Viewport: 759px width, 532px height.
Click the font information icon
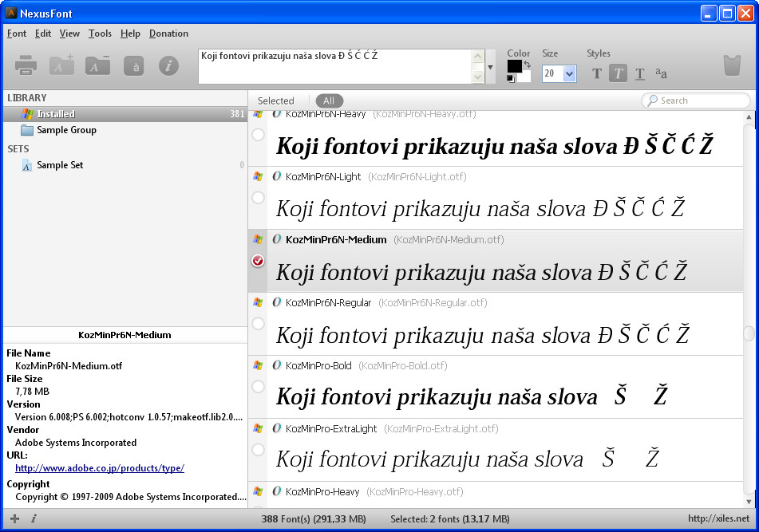tap(168, 66)
